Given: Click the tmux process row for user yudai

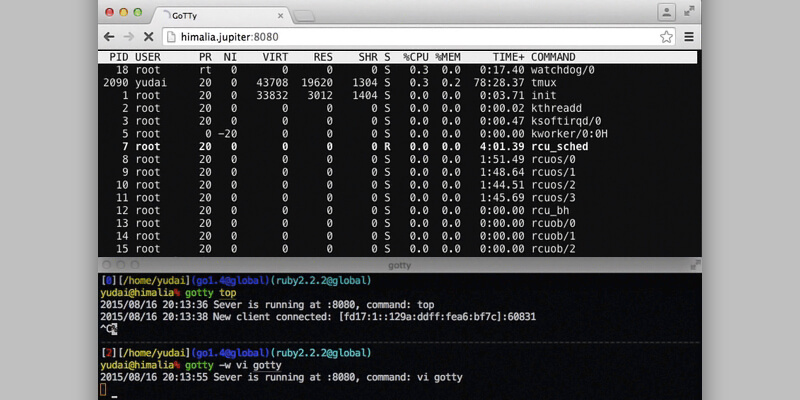Looking at the screenshot, I should [x=400, y=83].
